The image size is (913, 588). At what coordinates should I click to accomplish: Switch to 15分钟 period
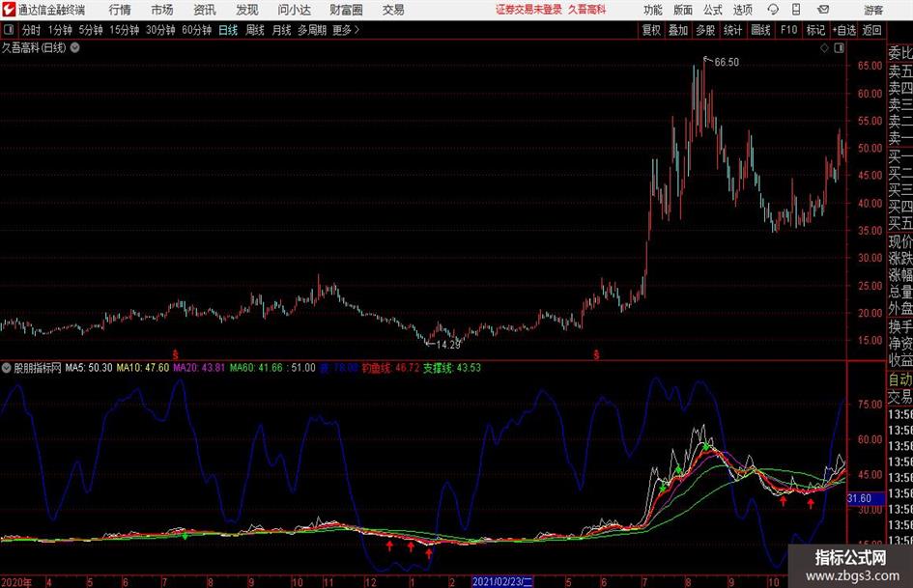coord(124,30)
